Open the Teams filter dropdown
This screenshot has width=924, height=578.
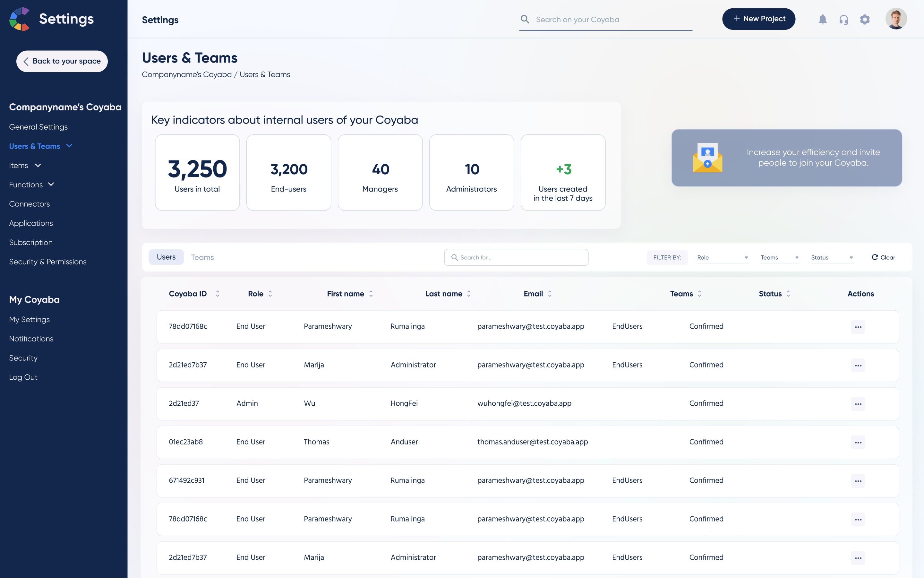(x=779, y=257)
